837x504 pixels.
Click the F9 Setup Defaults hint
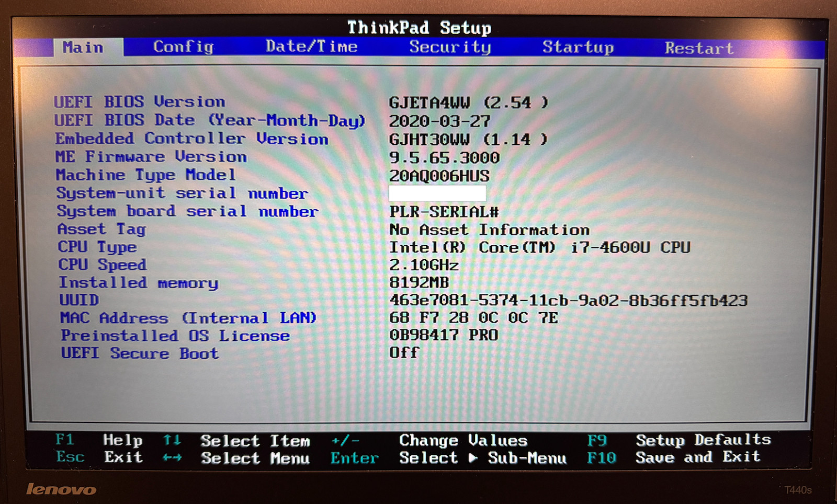[679, 440]
